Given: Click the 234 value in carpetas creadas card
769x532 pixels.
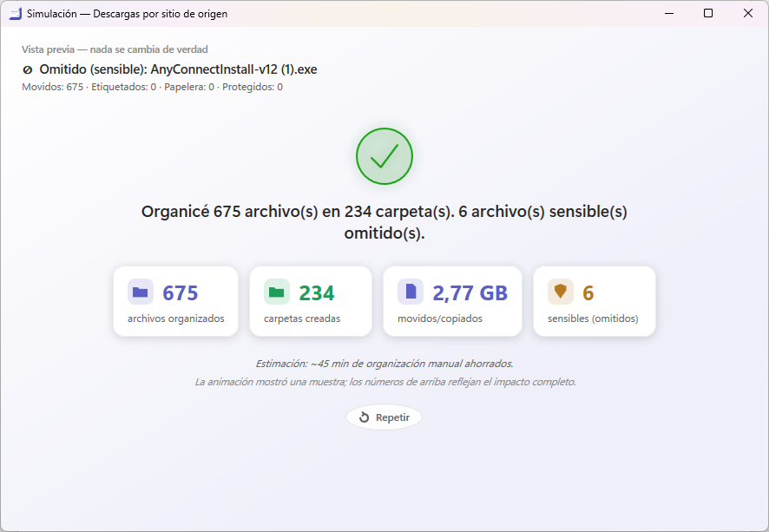Looking at the screenshot, I should (317, 293).
